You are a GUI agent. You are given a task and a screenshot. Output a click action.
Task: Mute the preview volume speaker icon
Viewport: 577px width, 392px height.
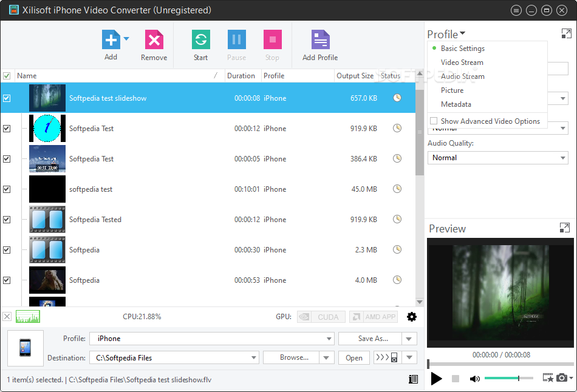475,379
